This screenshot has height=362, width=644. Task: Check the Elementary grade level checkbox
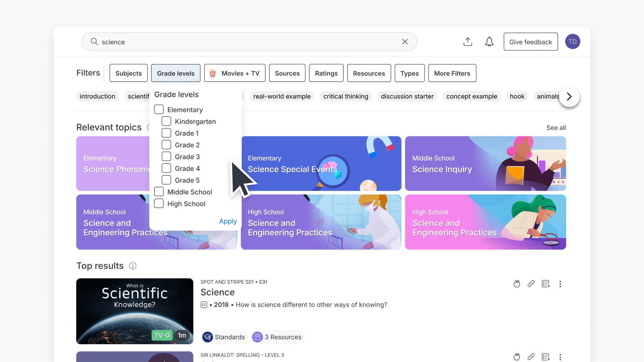[x=159, y=109]
